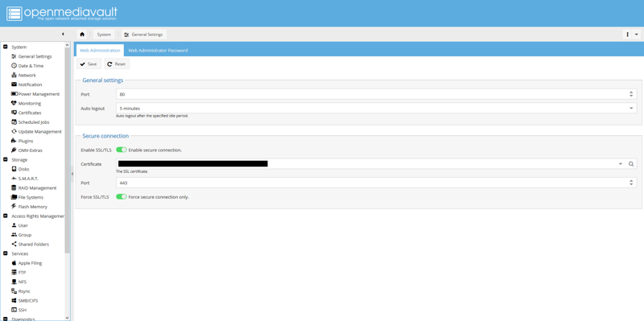Collapse the Services tree section
The width and height of the screenshot is (644, 321).
click(x=6, y=253)
